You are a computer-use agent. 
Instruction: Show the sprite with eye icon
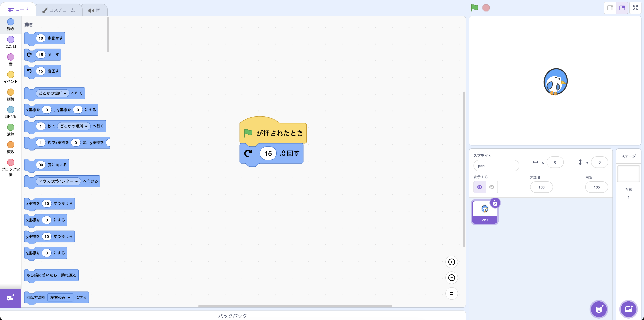click(x=480, y=187)
